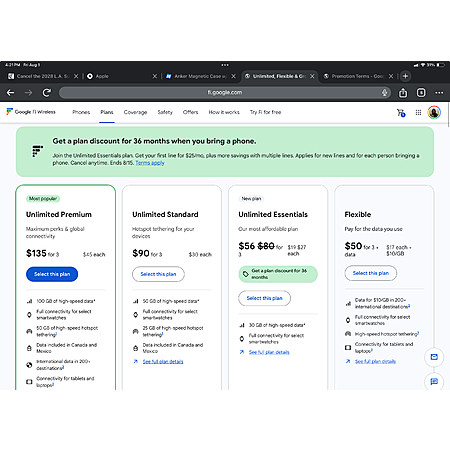Close the Promotion Terms tab
This screenshot has height=450, width=450.
[391, 76]
